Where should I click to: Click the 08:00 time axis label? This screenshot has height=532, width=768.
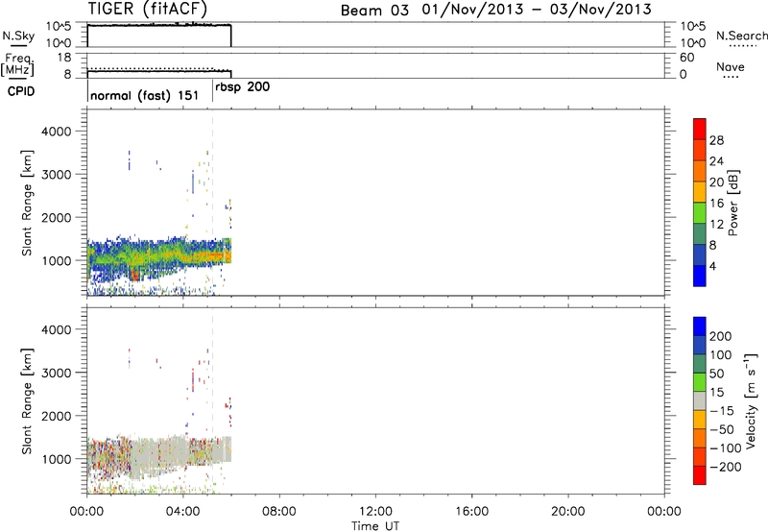point(278,512)
